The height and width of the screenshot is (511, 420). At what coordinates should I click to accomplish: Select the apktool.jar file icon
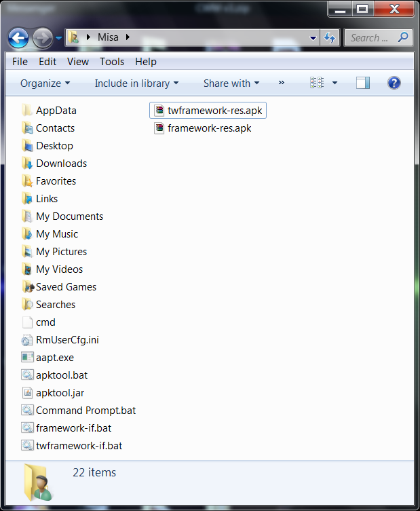tap(27, 393)
